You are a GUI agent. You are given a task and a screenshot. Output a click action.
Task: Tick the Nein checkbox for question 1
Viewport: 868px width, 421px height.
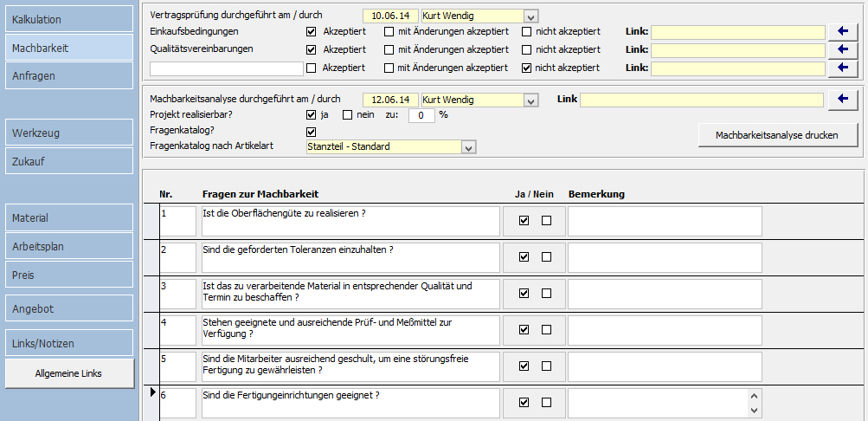[x=546, y=221]
